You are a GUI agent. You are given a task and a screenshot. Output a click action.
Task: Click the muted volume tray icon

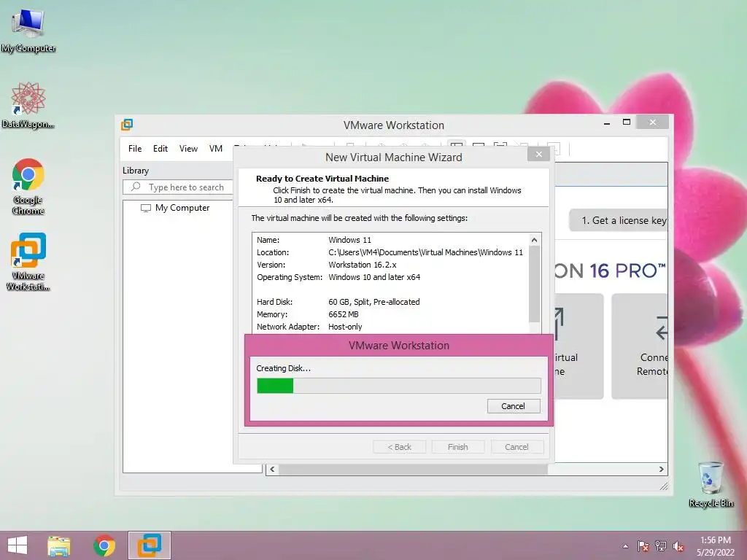pyautogui.click(x=678, y=546)
